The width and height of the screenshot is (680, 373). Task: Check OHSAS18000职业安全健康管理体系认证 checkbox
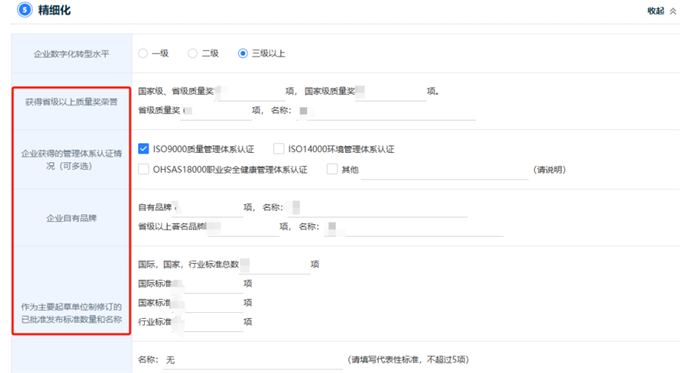click(144, 169)
